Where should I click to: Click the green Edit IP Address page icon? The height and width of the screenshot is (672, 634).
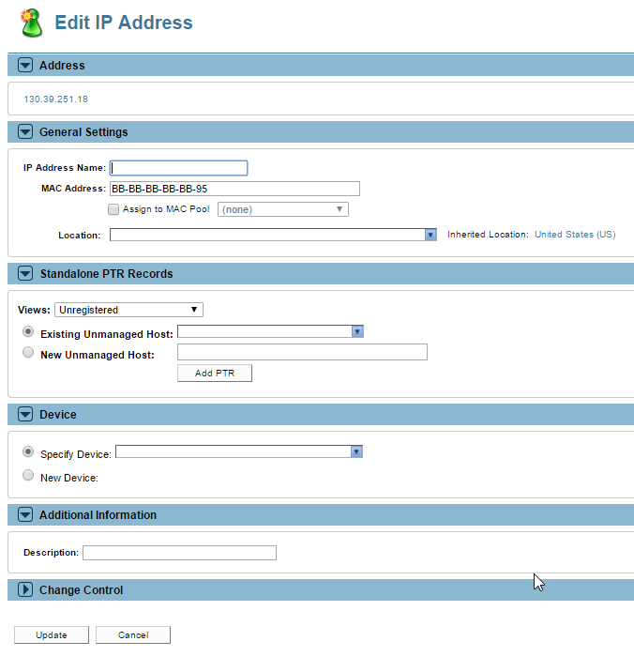[x=31, y=23]
